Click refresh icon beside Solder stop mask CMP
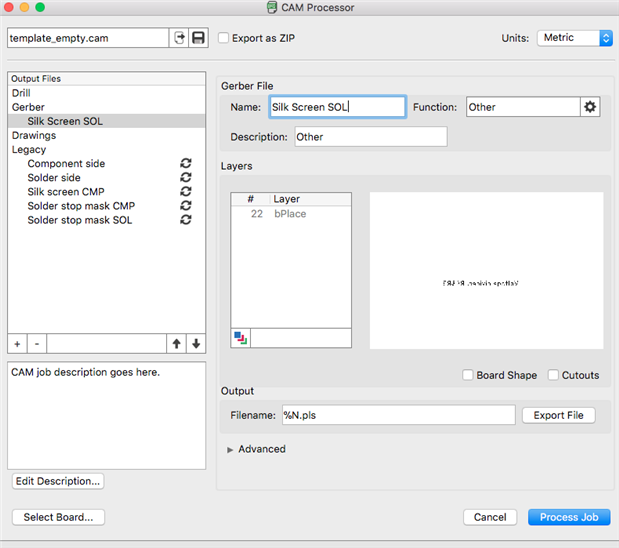The height and width of the screenshot is (548, 619). (186, 206)
